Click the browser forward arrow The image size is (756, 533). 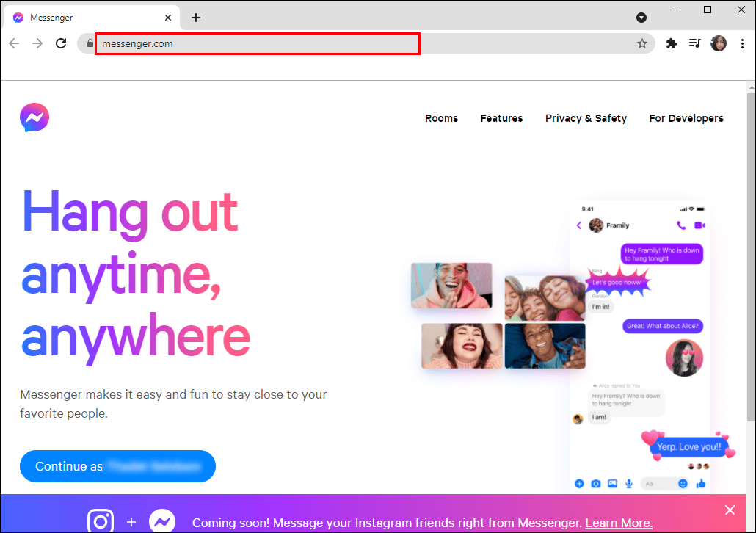coord(37,43)
